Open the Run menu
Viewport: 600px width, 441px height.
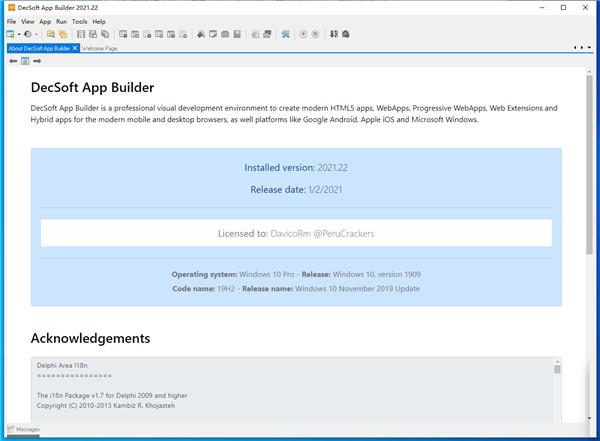61,22
